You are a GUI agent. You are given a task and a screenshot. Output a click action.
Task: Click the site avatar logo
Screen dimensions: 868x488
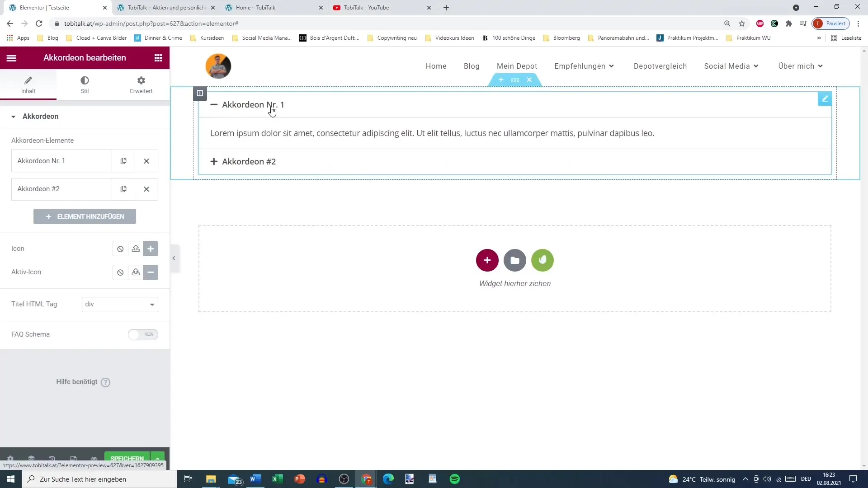[x=218, y=66]
